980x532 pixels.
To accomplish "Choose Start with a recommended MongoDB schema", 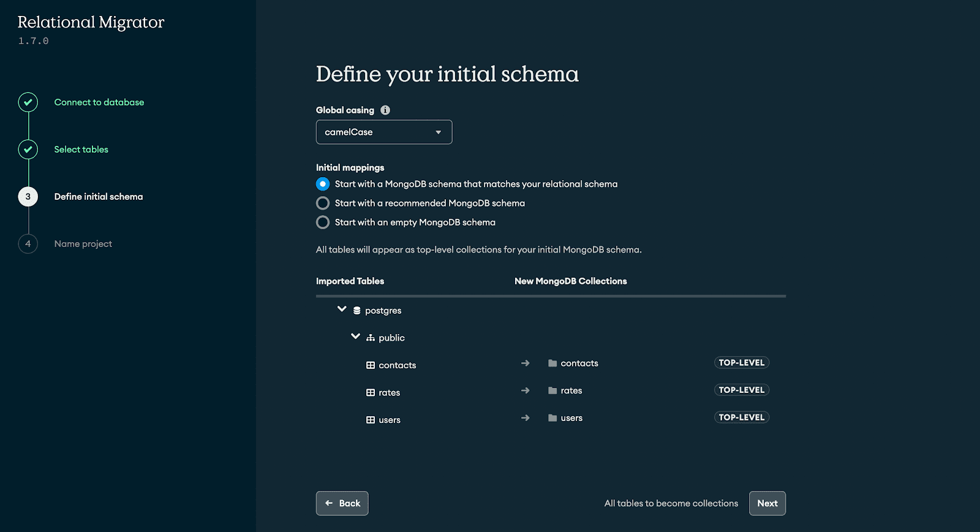I will tap(323, 203).
